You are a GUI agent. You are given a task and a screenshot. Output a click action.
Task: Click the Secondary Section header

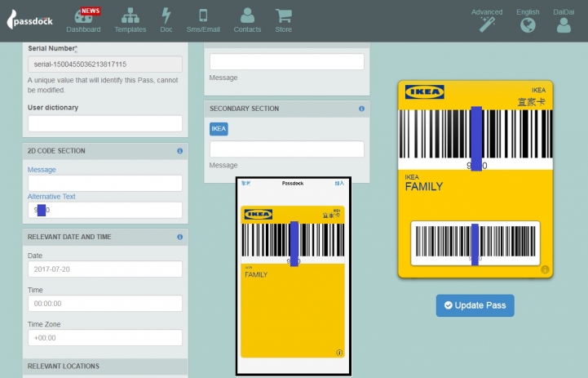tap(287, 109)
